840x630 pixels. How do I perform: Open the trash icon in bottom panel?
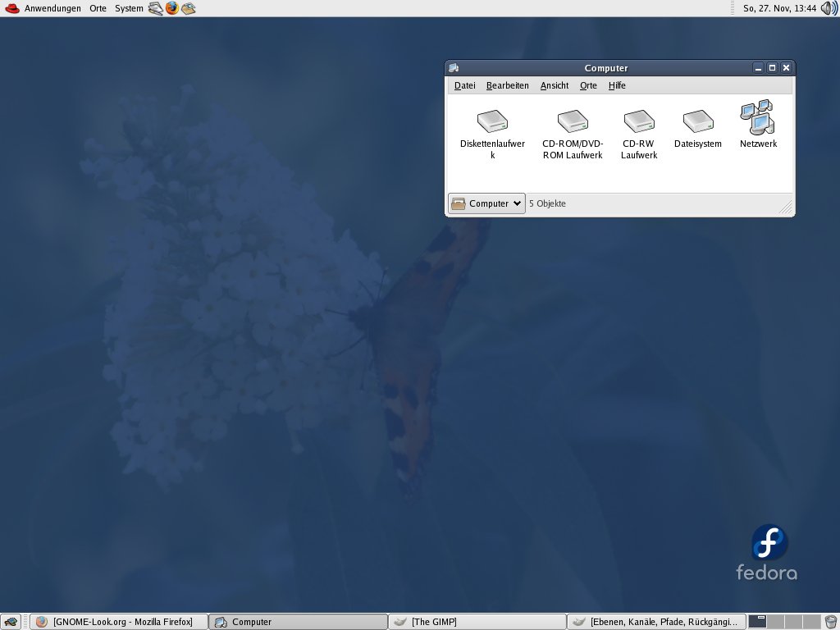coord(830,622)
